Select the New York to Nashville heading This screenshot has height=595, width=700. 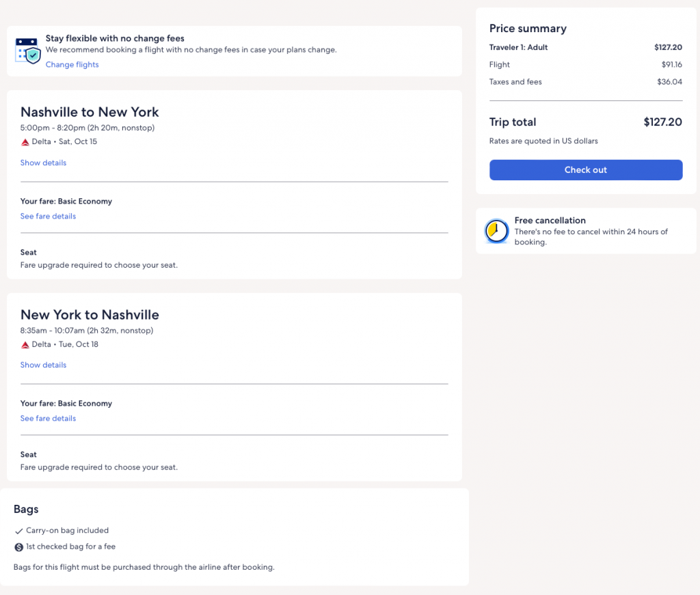point(90,315)
